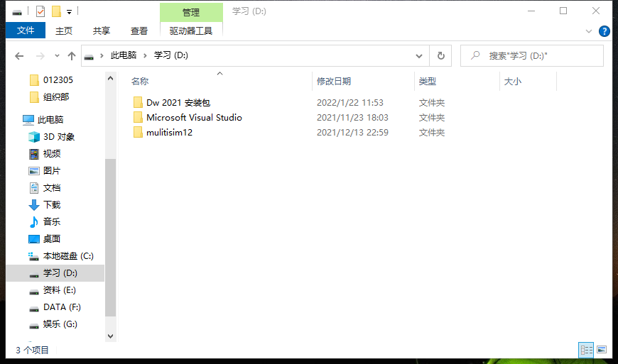The image size is (618, 364).
Task: Click the search box for 学习 (D:)
Action: 532,56
